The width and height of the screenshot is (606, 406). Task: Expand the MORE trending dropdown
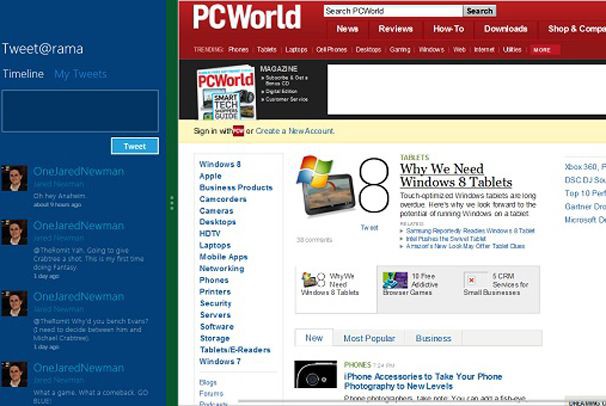(x=545, y=50)
